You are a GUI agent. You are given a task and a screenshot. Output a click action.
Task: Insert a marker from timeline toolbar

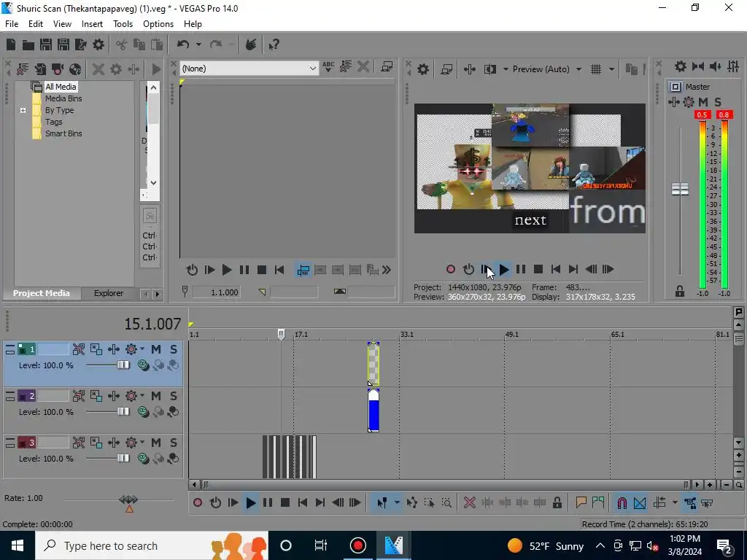[x=581, y=503]
